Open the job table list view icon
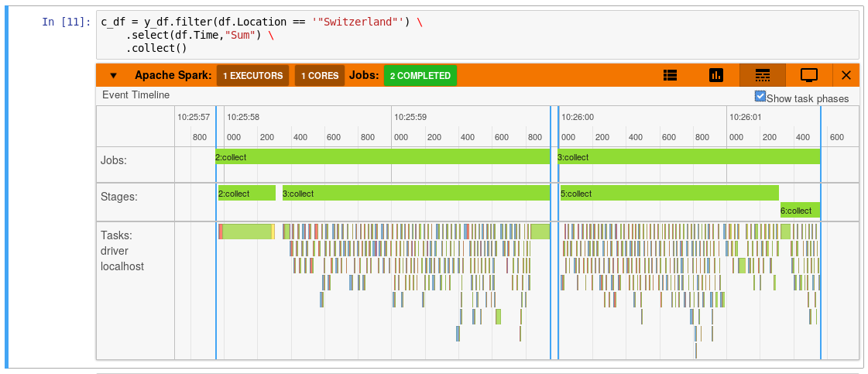 click(x=671, y=75)
